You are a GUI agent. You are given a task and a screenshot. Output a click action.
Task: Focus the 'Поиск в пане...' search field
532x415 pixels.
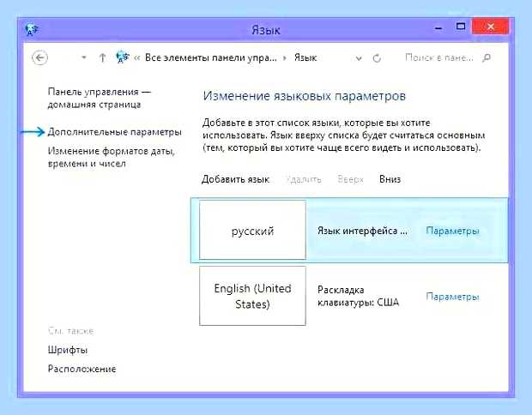pos(439,57)
